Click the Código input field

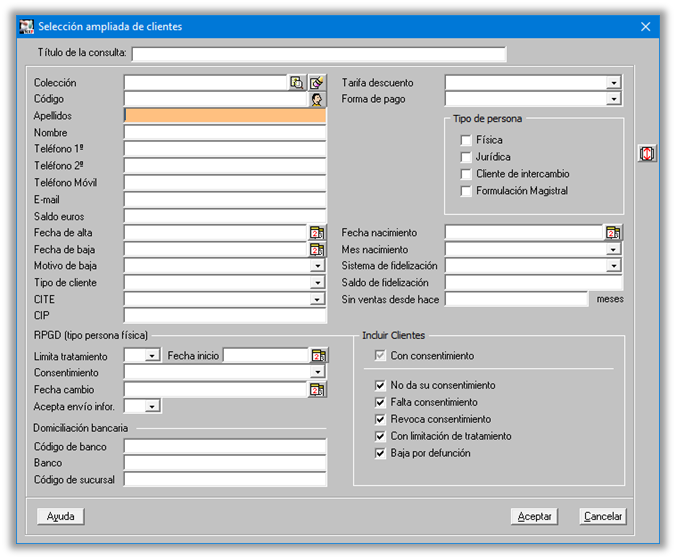216,99
